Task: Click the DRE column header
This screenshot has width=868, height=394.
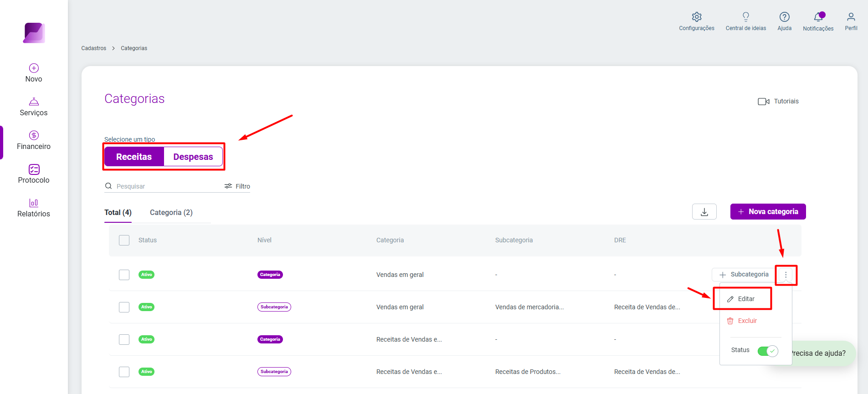Action: click(x=620, y=240)
